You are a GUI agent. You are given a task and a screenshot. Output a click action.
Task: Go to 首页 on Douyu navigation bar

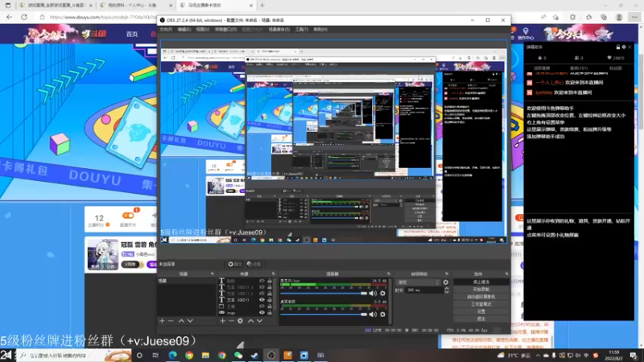[x=132, y=34]
